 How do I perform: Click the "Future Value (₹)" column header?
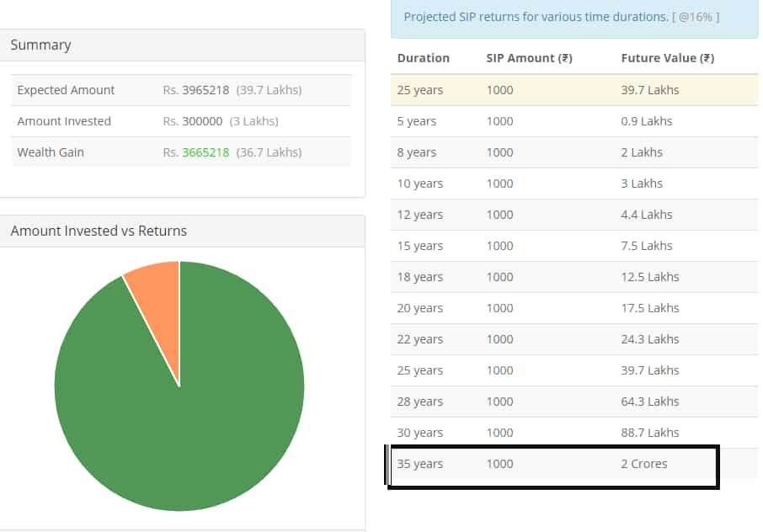click(668, 58)
